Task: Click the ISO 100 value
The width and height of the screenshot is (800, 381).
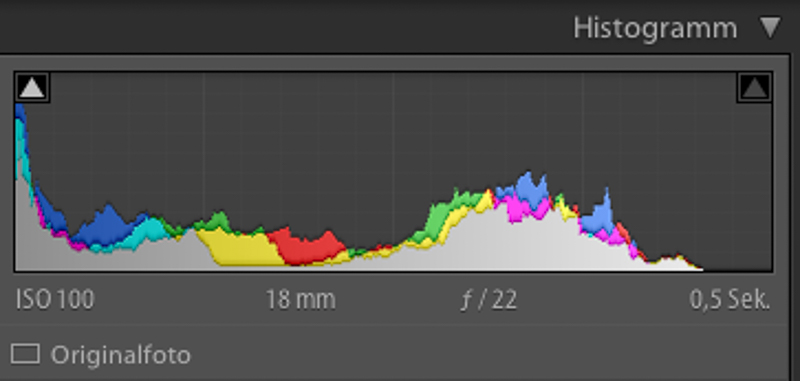Action: click(x=55, y=299)
